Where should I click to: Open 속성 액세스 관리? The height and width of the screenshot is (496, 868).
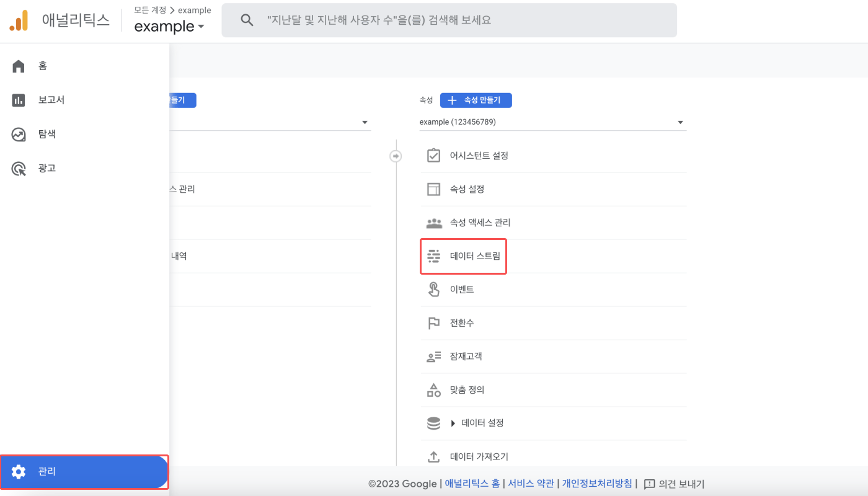click(554, 223)
